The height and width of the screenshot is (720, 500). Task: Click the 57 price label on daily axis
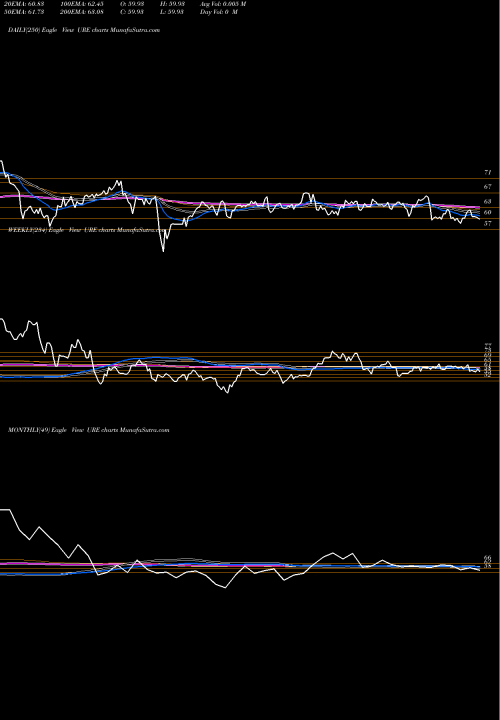(488, 224)
